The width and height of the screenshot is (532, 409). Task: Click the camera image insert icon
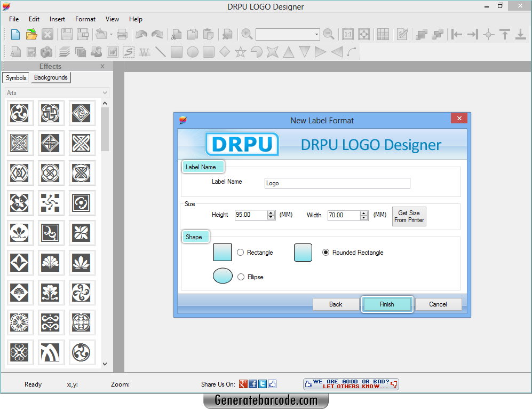click(46, 52)
